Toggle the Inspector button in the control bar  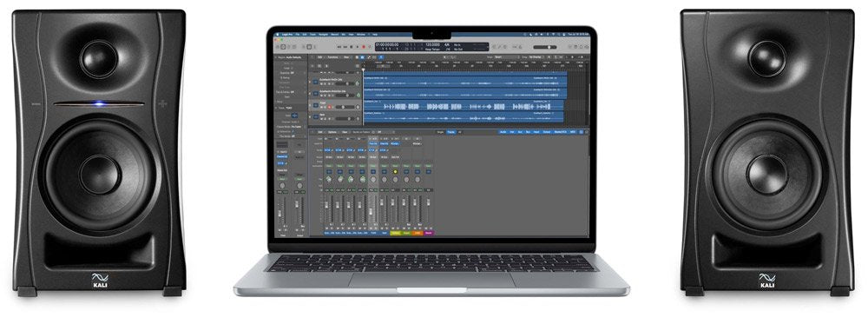point(283,47)
